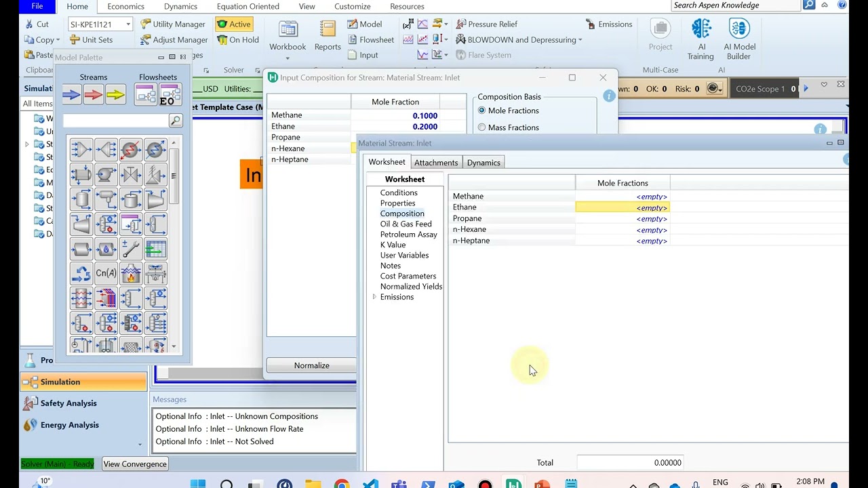Open the Emissions tool in the ribbon
868x488 pixels.
(x=608, y=24)
